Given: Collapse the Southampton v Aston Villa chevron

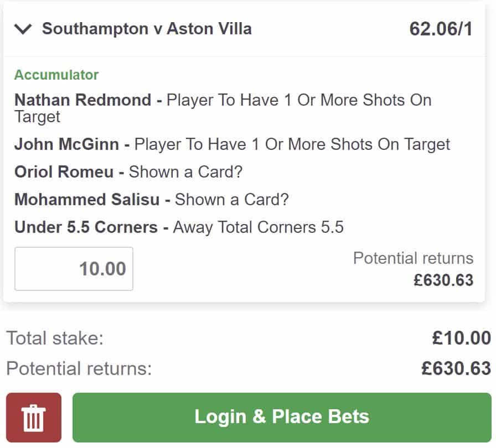Looking at the screenshot, I should [23, 29].
